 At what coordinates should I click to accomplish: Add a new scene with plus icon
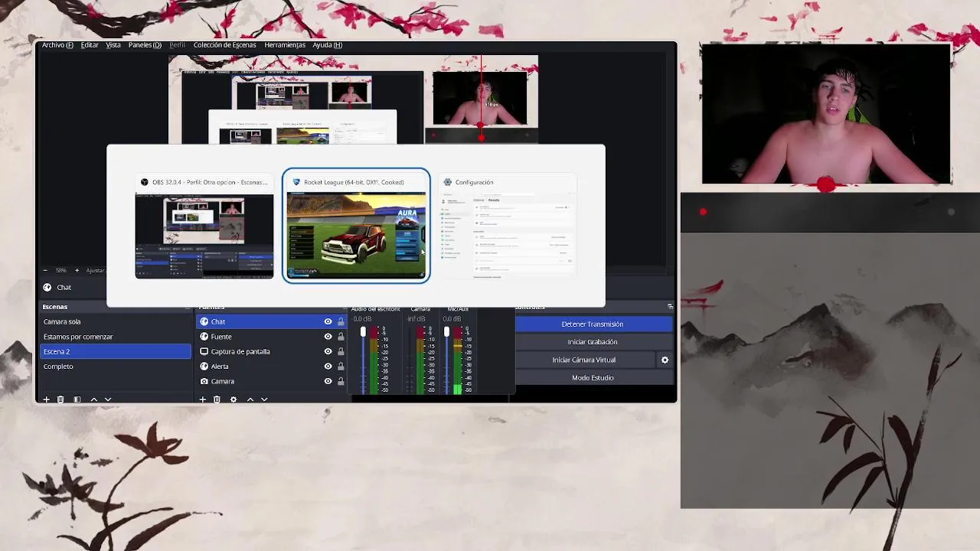click(47, 399)
